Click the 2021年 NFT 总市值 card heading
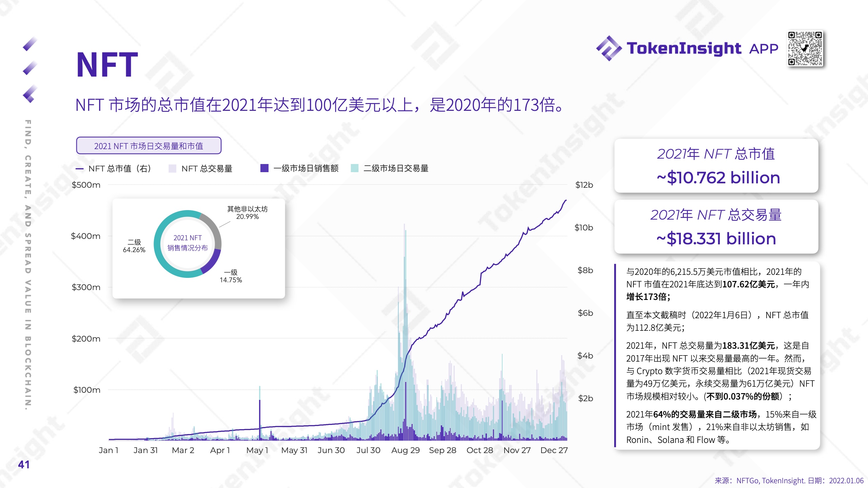The height and width of the screenshot is (488, 868). coord(716,154)
